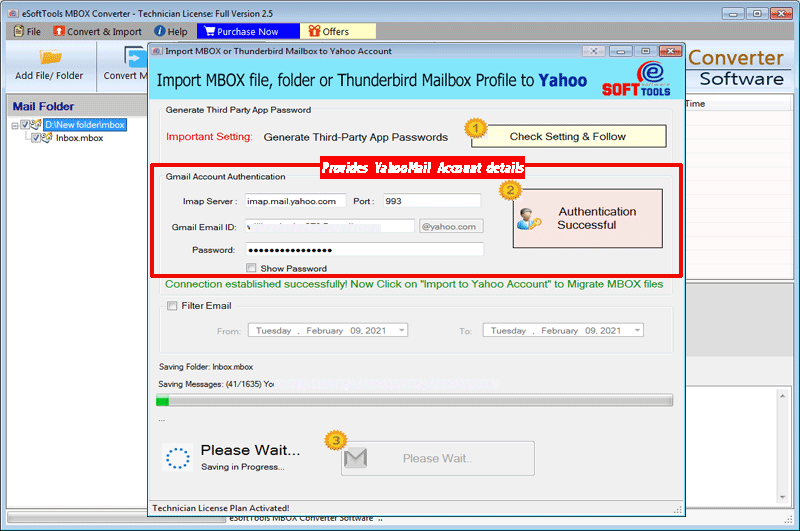The width and height of the screenshot is (800, 531).
Task: Click the mailbox icon beside D:\New folder\mbox
Action: point(36,124)
